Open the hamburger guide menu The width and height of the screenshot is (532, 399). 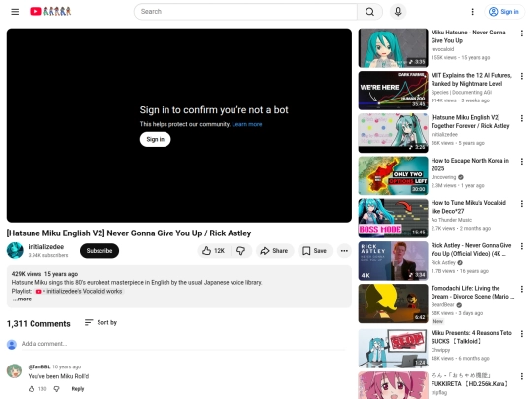tap(15, 12)
